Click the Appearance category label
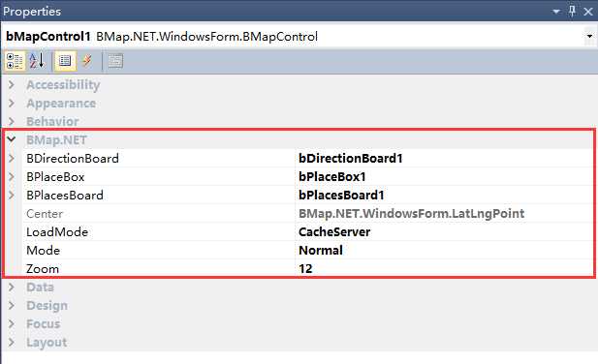This screenshot has width=598, height=364. pos(61,104)
